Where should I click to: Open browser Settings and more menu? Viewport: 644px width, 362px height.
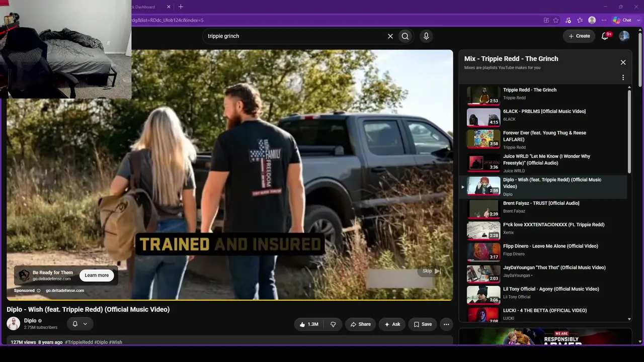pos(604,20)
